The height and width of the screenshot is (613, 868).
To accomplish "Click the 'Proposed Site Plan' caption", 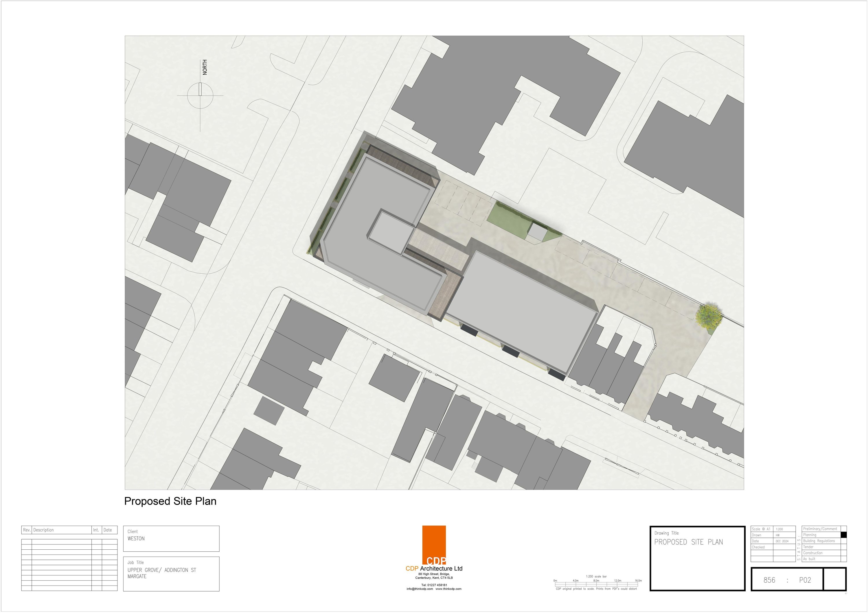I will click(170, 501).
